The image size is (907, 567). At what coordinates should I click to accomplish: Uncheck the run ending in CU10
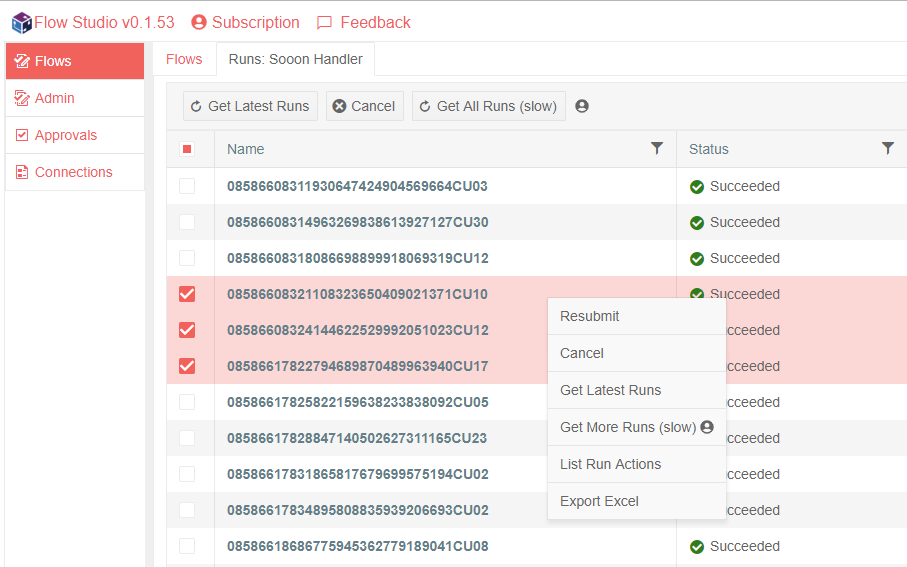187,294
